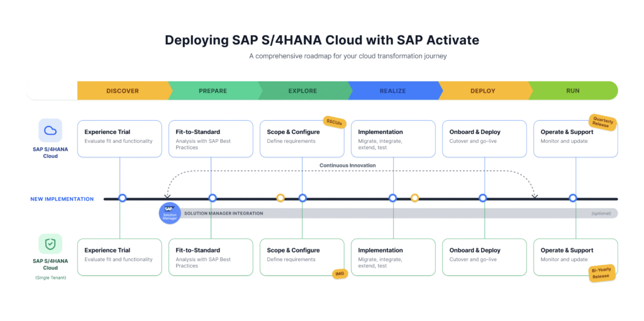Click the Bi-Yearly Release badge
Image resolution: width=644 pixels, height=321 pixels.
tap(602, 273)
